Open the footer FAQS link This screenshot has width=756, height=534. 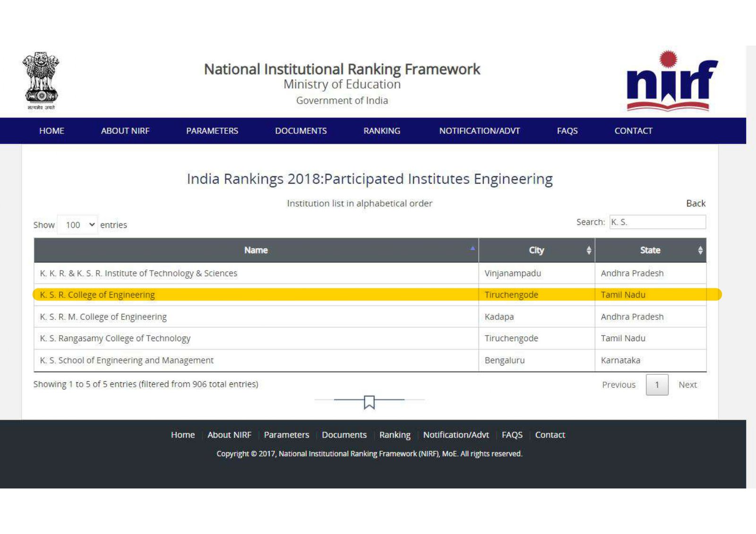pyautogui.click(x=512, y=435)
